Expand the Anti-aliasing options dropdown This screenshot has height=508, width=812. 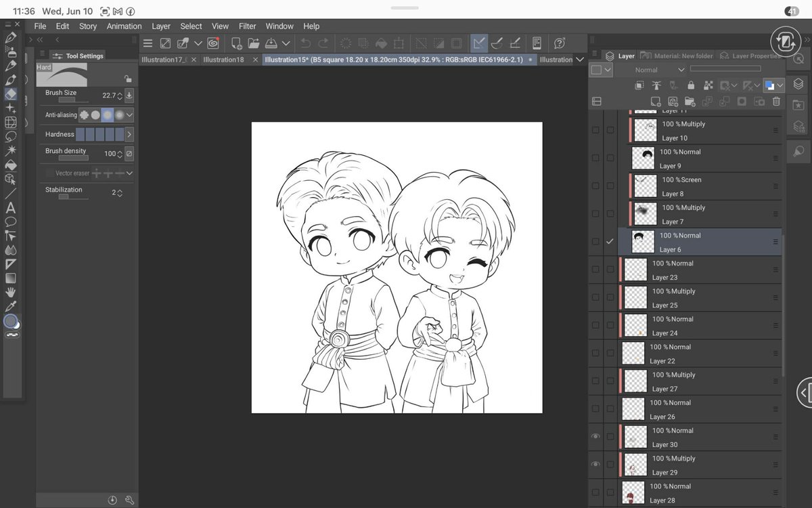point(129,115)
